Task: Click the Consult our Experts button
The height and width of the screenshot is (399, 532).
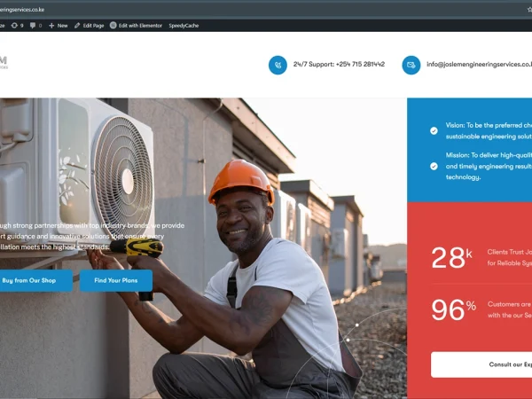Action: (x=481, y=364)
